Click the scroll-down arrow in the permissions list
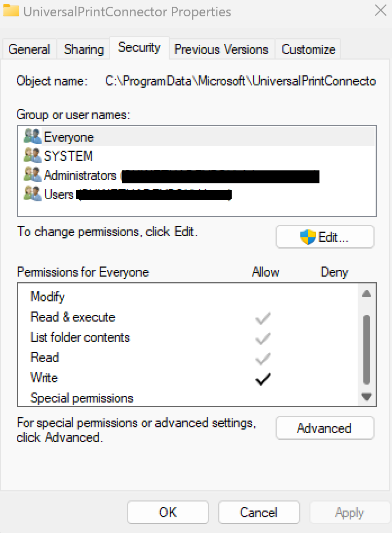 click(x=367, y=396)
